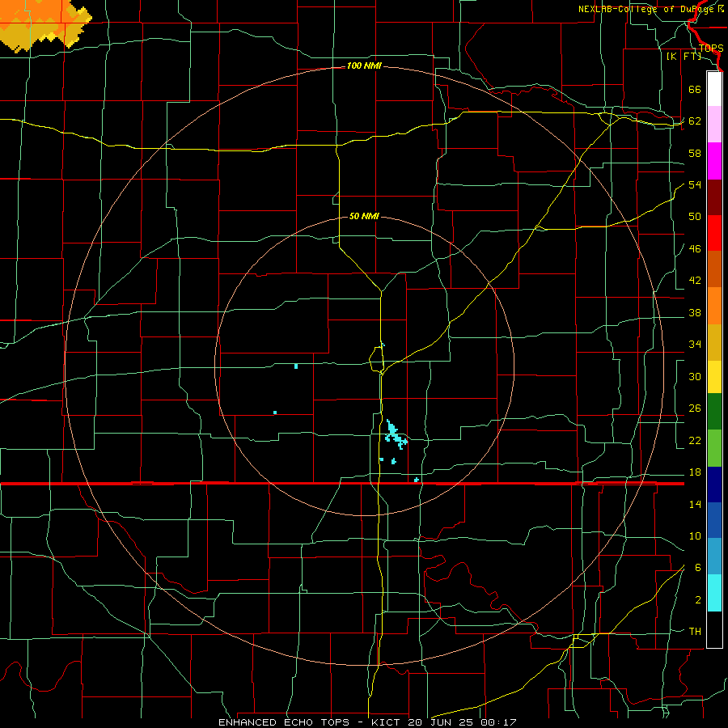Click the '30' legend value
This screenshot has height=728, width=728.
point(695,376)
